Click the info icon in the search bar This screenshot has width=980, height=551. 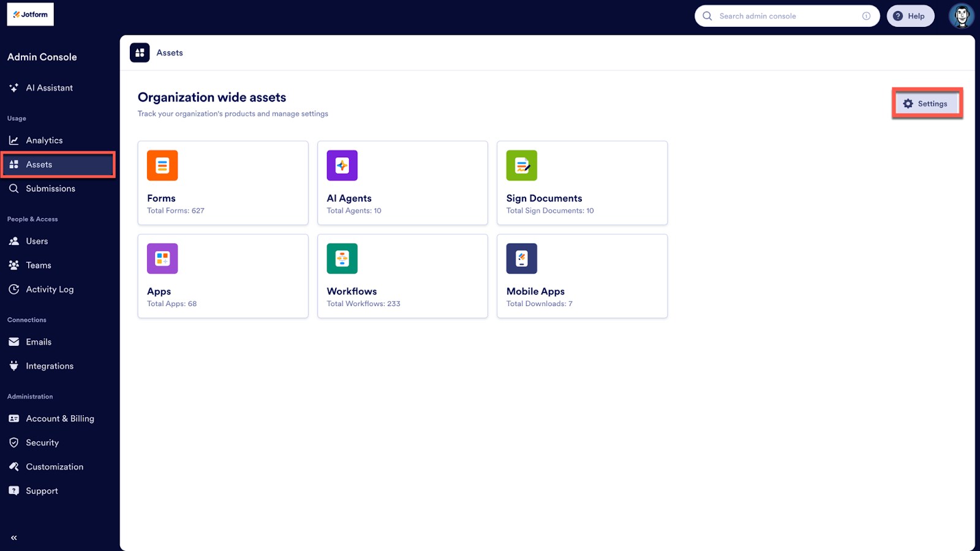click(x=867, y=16)
